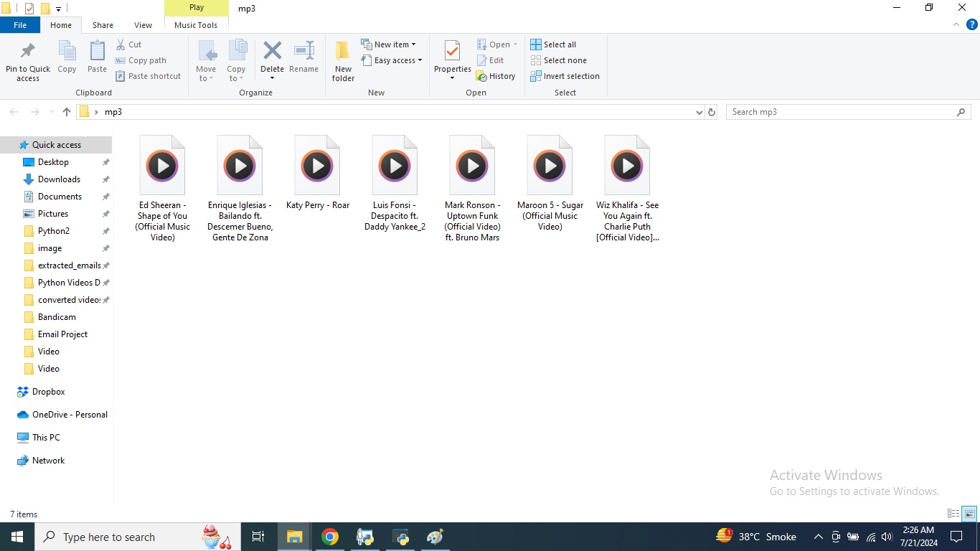This screenshot has height=551, width=980.
Task: Open Downloads in navigation pane
Action: click(59, 179)
